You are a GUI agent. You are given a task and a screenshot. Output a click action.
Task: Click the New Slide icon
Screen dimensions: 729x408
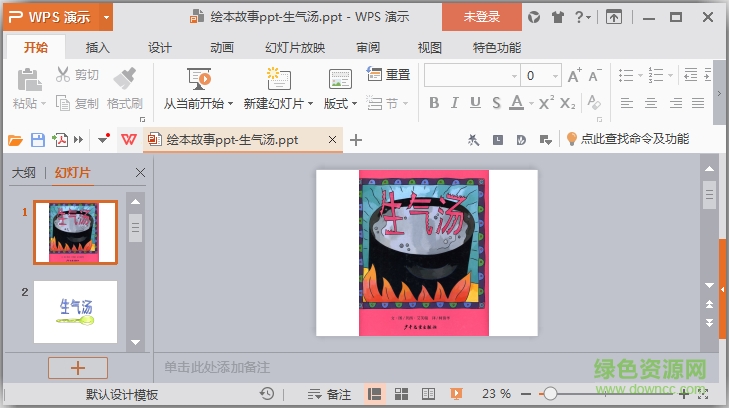click(278, 79)
